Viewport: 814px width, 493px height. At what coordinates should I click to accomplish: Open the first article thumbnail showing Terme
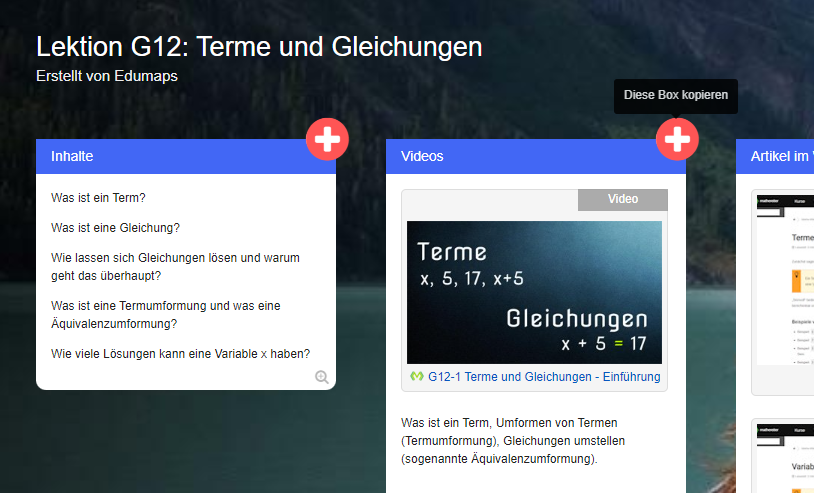point(785,280)
